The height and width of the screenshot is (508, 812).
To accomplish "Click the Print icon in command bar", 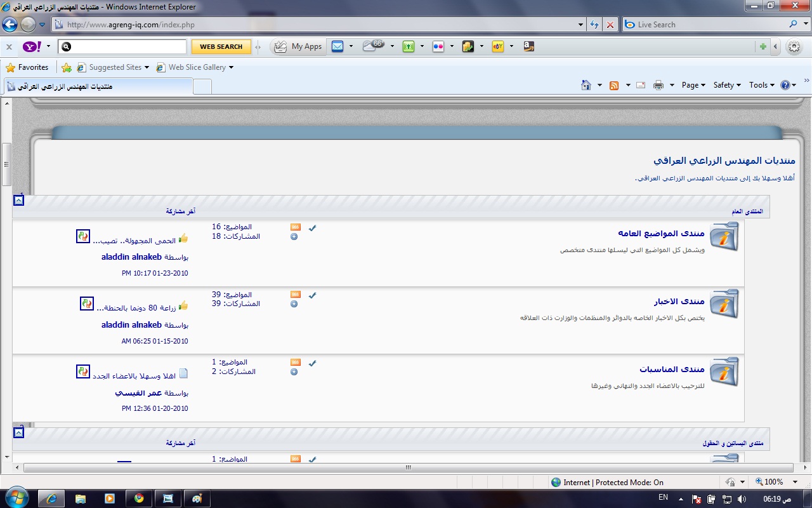I will point(658,85).
